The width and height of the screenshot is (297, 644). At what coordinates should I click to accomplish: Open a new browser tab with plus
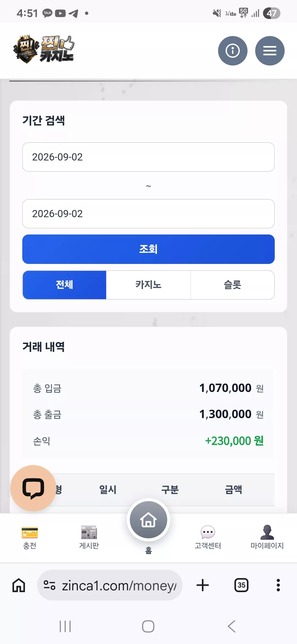[x=203, y=585]
